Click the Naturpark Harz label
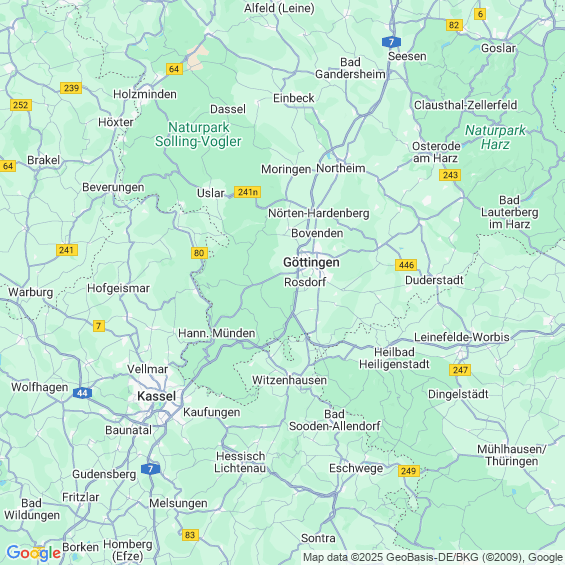 [495, 137]
